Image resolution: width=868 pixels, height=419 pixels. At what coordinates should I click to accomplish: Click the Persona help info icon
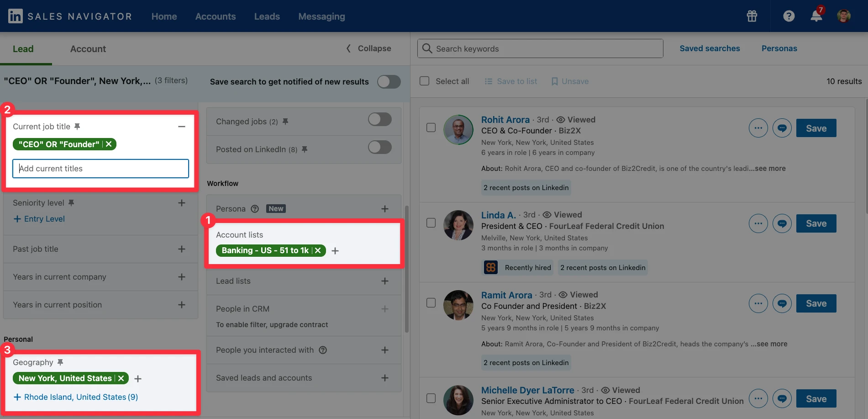(x=255, y=209)
